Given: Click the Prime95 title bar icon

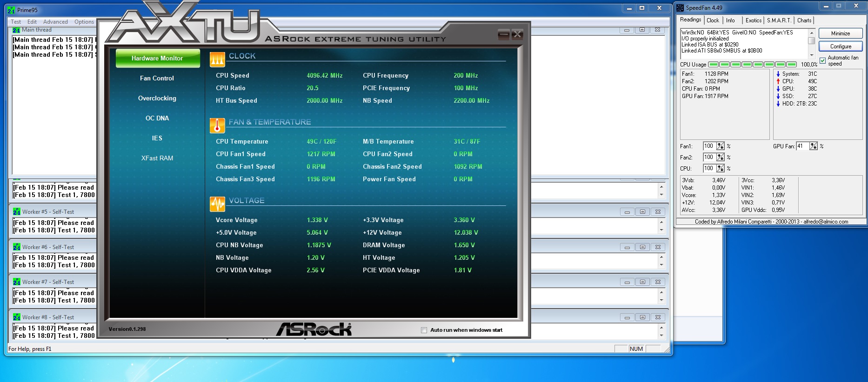Looking at the screenshot, I should [x=11, y=10].
